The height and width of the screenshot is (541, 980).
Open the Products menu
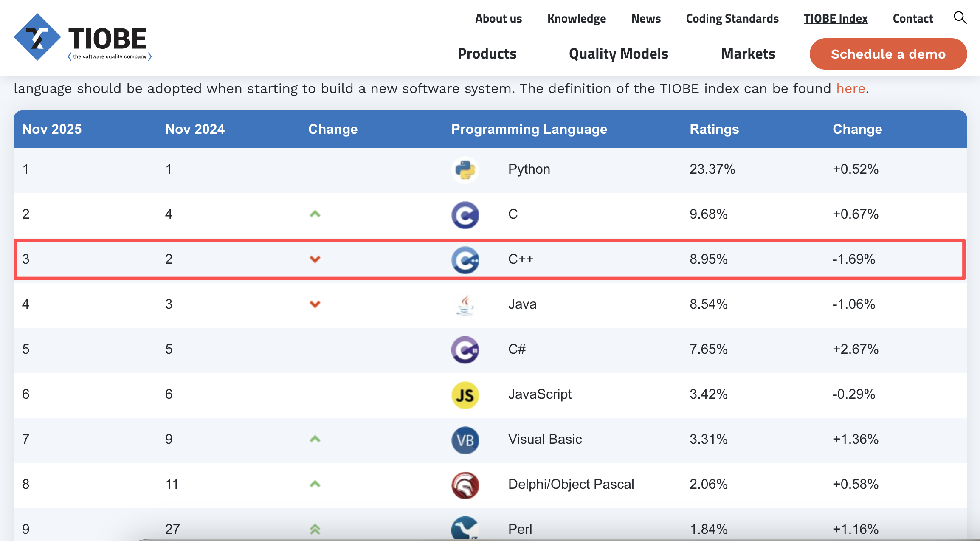[487, 54]
